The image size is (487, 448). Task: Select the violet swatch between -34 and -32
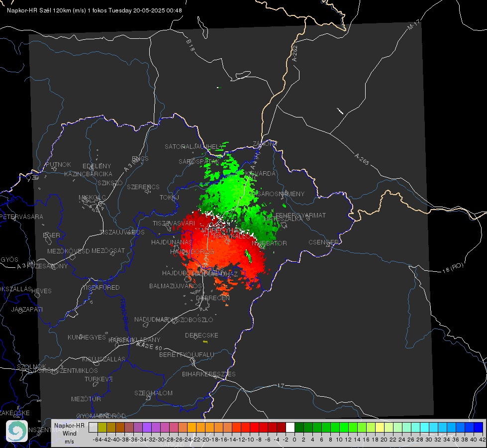click(x=147, y=427)
